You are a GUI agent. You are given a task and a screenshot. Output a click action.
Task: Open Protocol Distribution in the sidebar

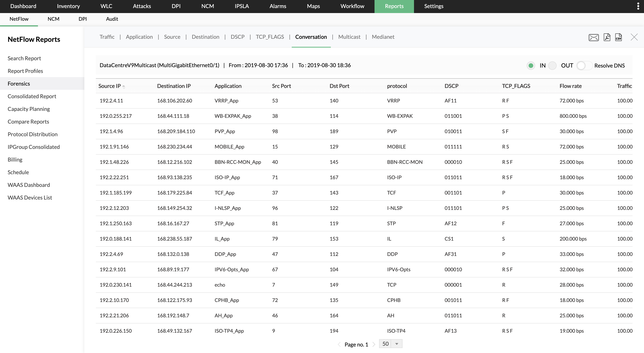pyautogui.click(x=33, y=134)
